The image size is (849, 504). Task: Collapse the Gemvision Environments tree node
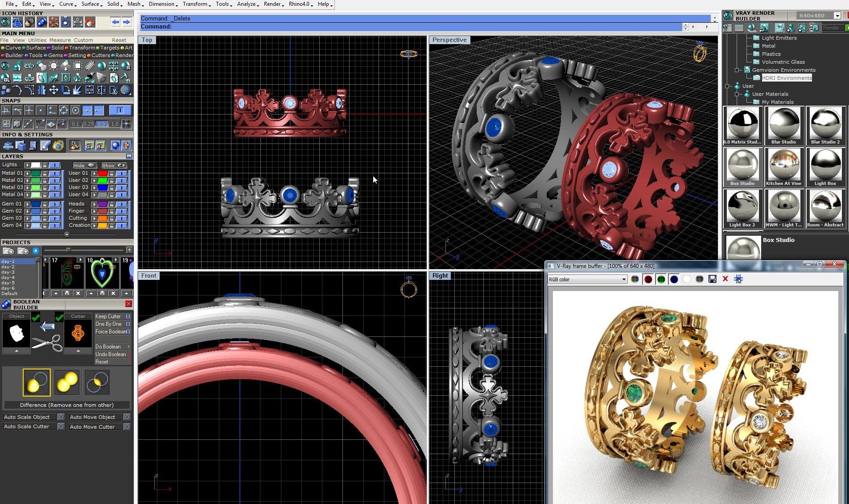(x=737, y=70)
